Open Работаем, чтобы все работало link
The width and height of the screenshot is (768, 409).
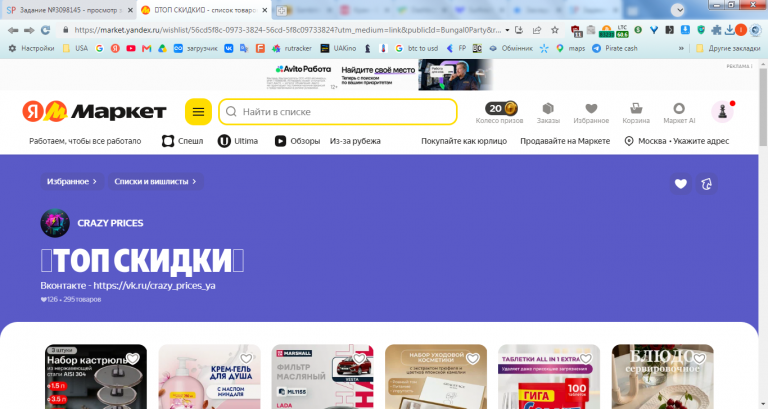click(x=85, y=141)
